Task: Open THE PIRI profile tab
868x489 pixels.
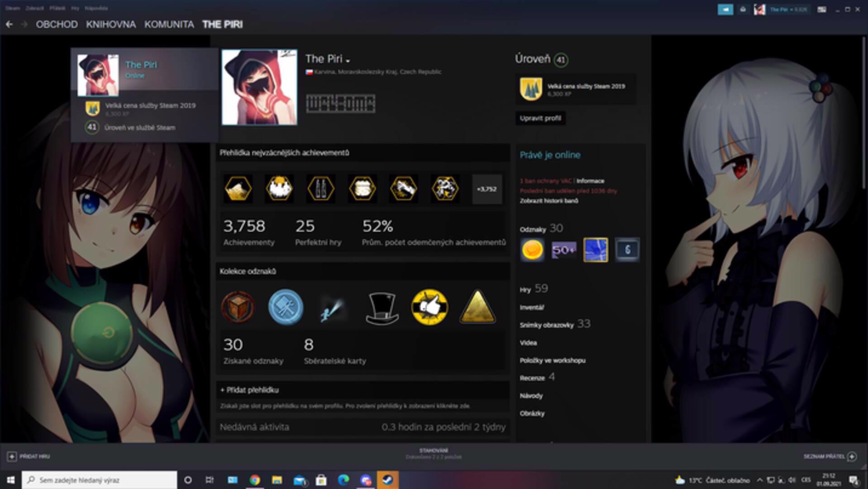Action: pyautogui.click(x=222, y=24)
